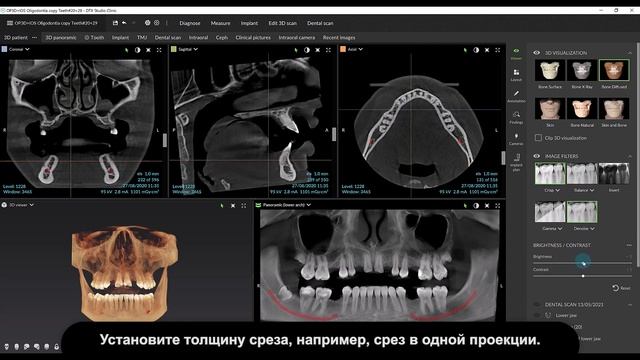Switch to the Intraoral camera tab
The height and width of the screenshot is (360, 640).
click(x=297, y=38)
